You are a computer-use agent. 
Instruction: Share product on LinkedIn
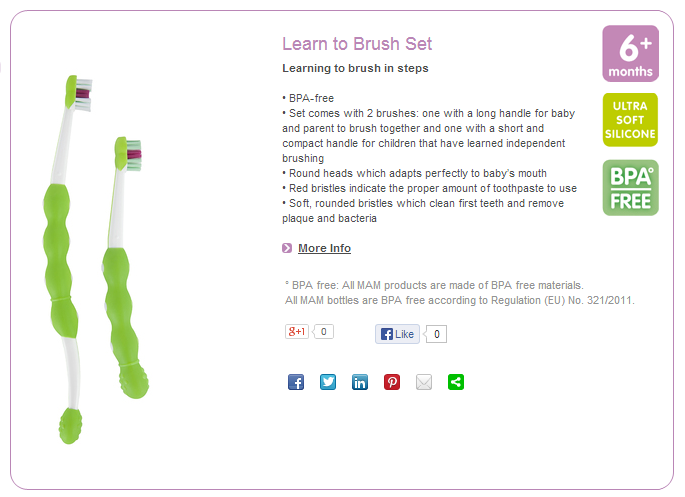(x=360, y=382)
